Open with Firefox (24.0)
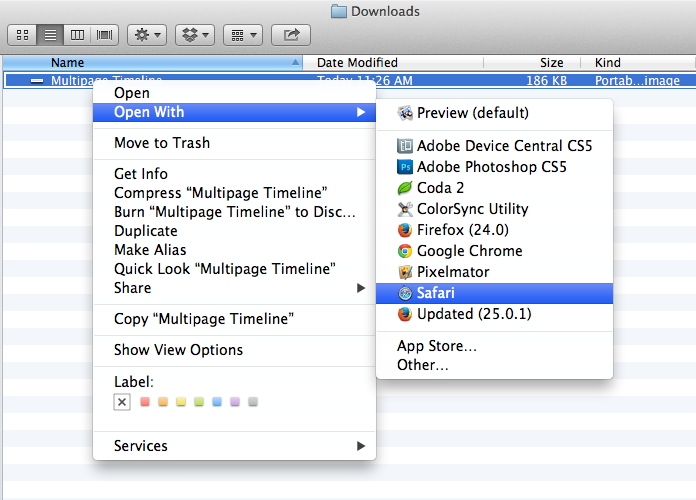Screen dimensions: 696x500 coord(494,230)
